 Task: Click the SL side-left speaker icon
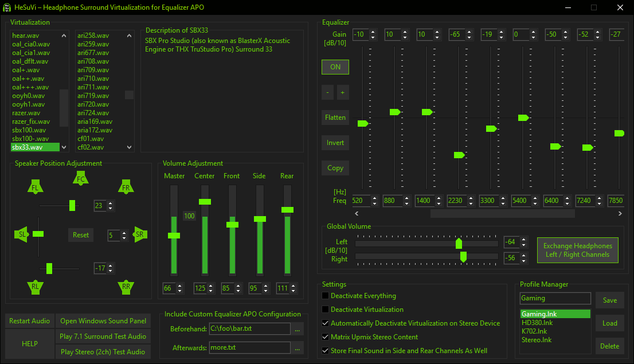21,234
